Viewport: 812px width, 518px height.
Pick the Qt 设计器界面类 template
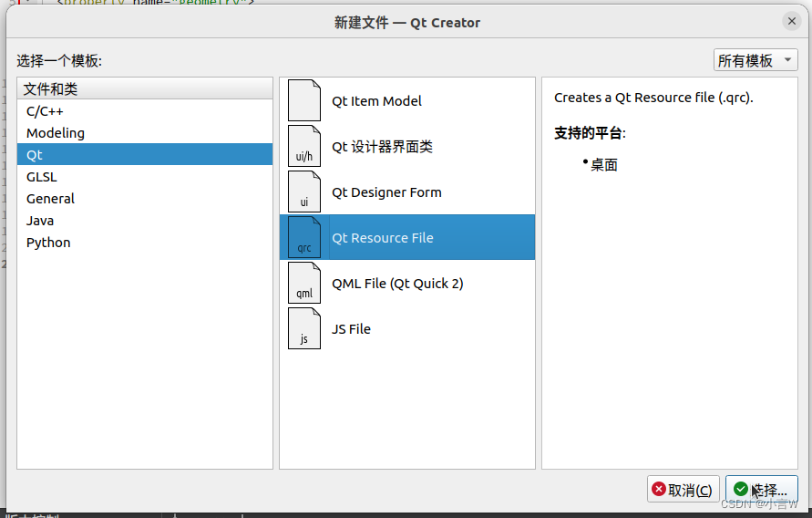pyautogui.click(x=407, y=146)
